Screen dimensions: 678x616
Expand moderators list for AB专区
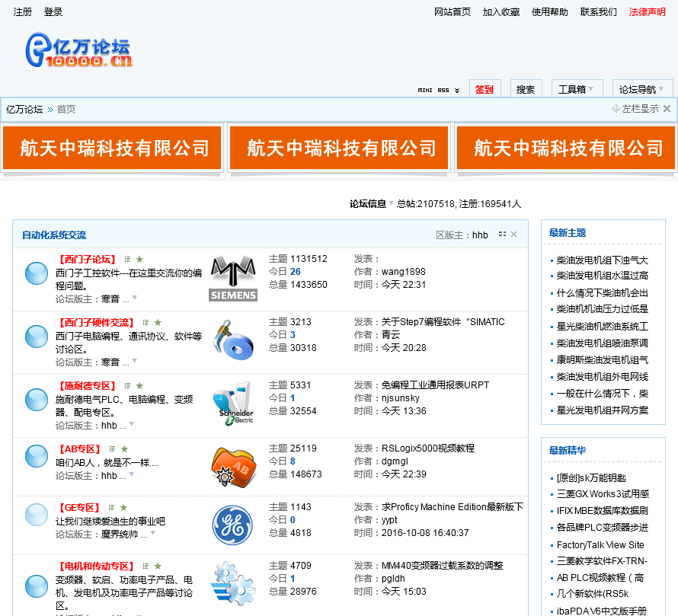[132, 474]
